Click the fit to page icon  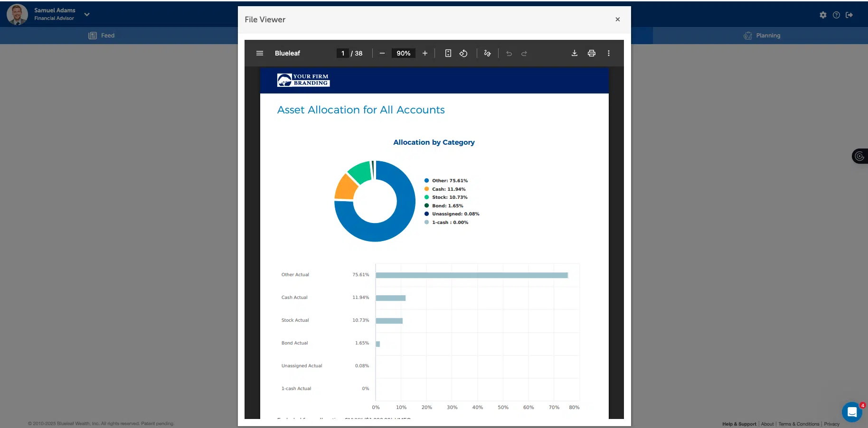448,53
